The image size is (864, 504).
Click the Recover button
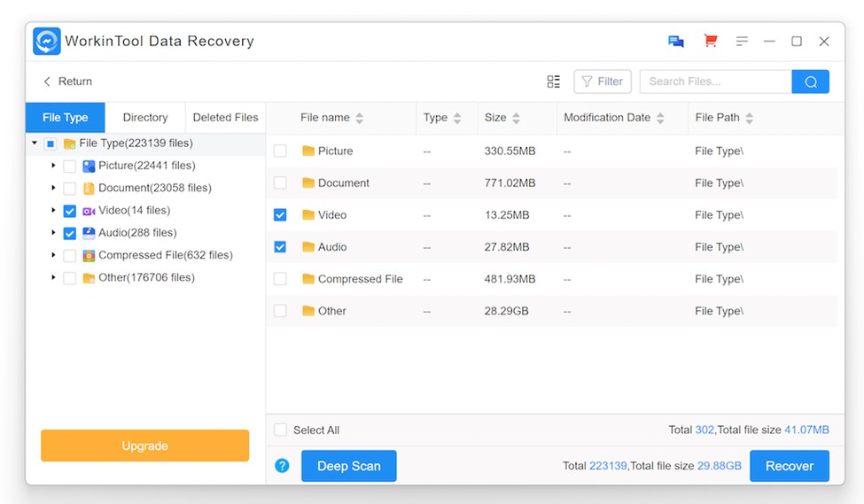789,466
